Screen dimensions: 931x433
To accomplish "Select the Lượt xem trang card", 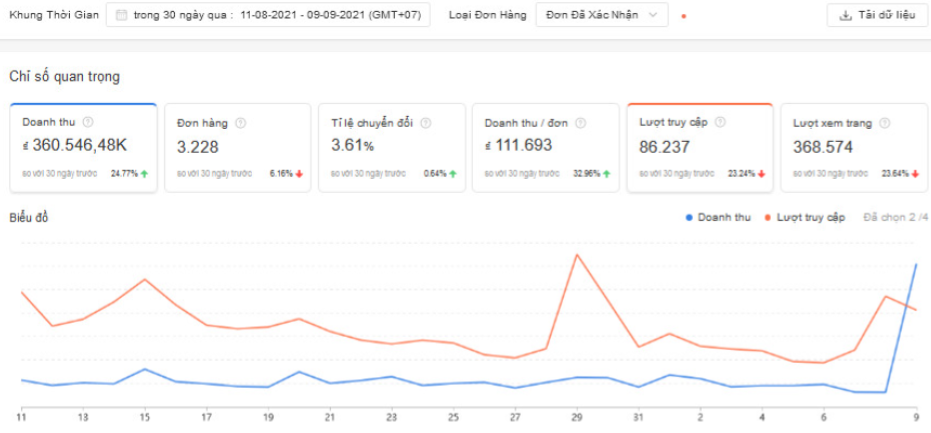I will [x=854, y=148].
